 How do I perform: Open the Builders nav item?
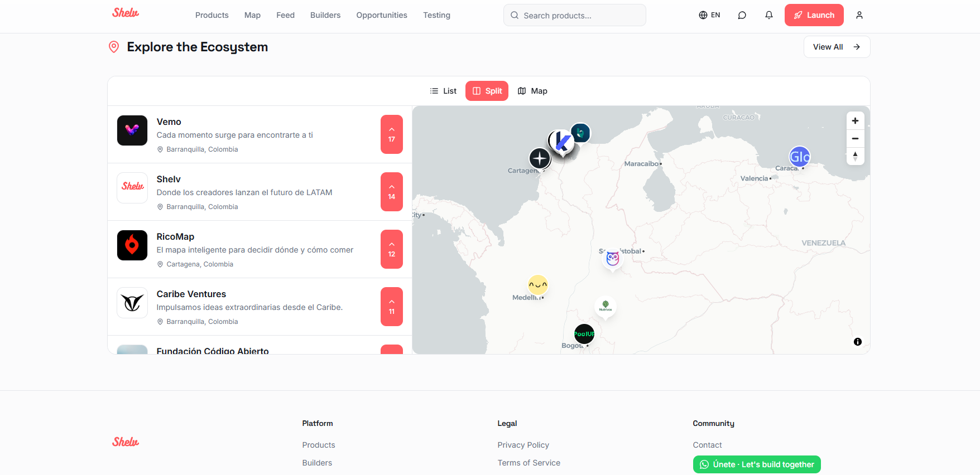tap(325, 15)
